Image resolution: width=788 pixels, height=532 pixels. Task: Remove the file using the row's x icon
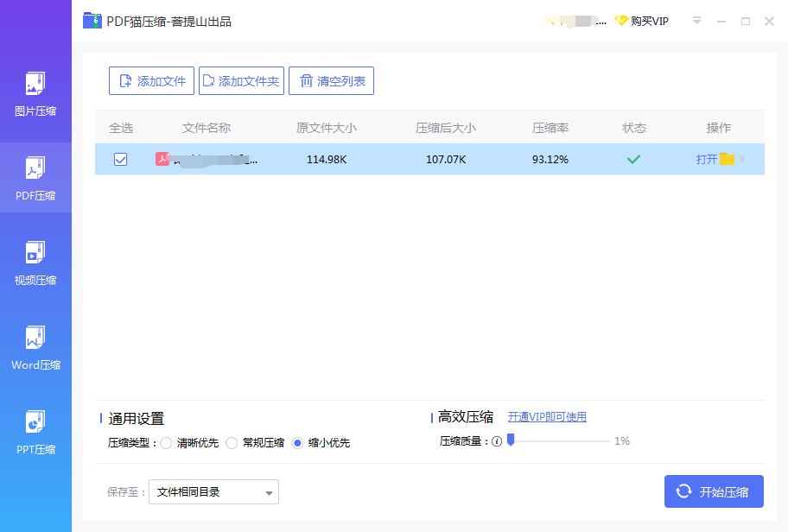point(742,159)
